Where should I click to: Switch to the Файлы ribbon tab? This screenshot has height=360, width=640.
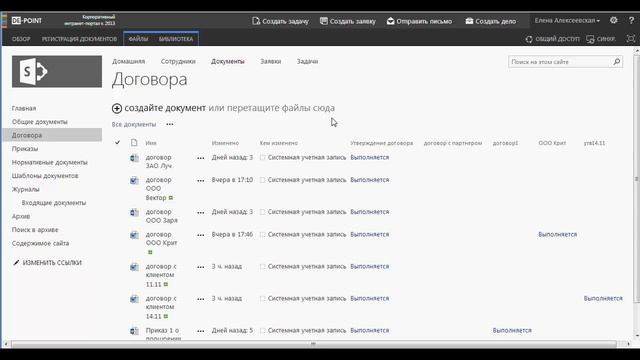138,39
